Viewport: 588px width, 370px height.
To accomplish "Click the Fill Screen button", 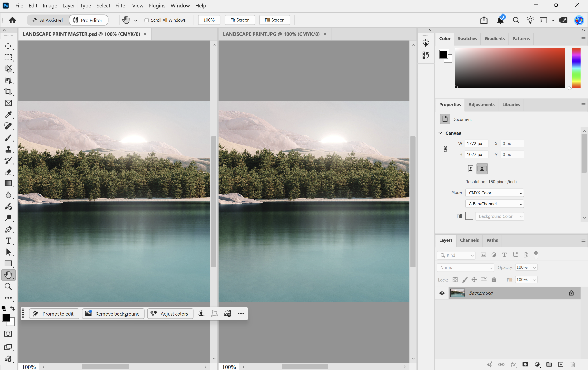I will click(274, 20).
